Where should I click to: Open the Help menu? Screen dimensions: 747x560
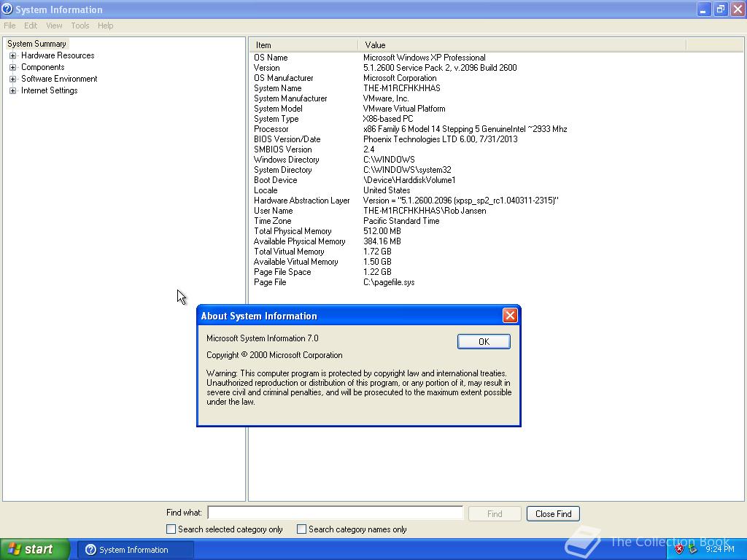click(105, 26)
